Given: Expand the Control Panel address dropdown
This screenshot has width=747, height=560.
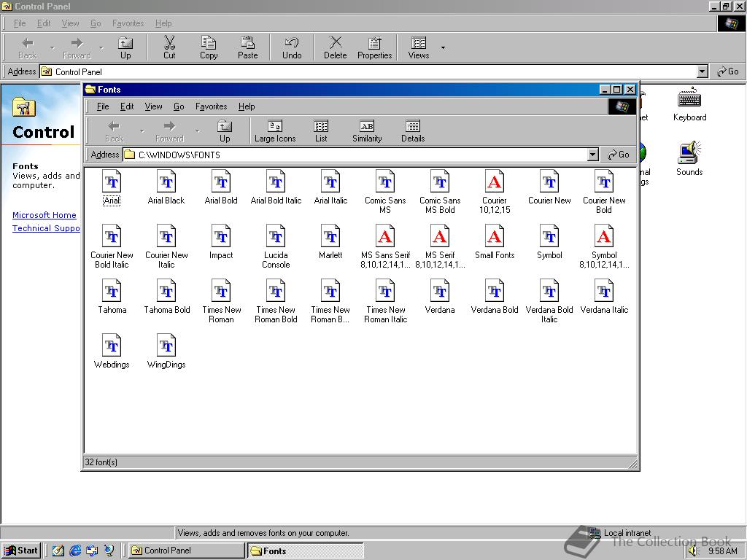Looking at the screenshot, I should tap(703, 72).
